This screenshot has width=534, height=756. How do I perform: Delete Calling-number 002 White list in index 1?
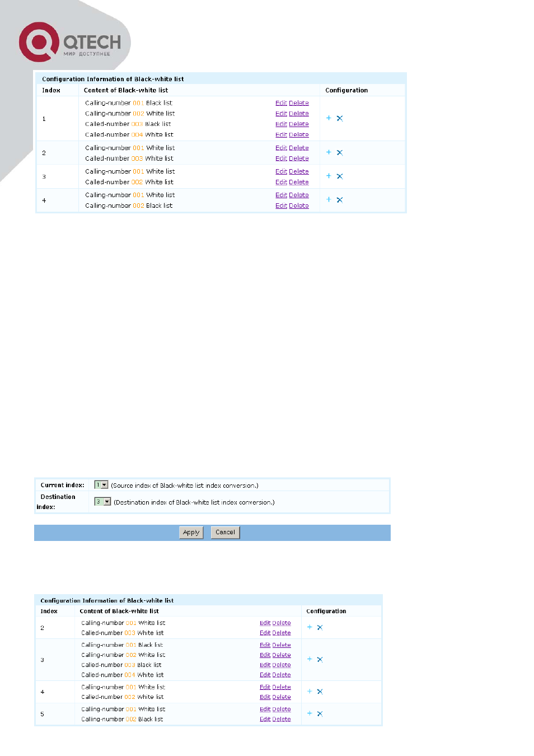(299, 114)
